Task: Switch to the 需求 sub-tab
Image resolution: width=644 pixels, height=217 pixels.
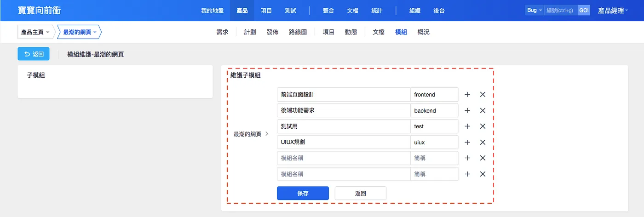Action: click(x=222, y=32)
